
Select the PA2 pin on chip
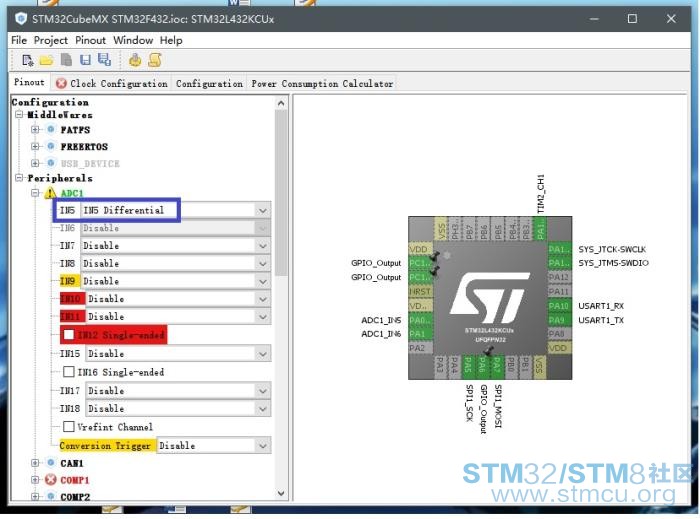click(x=421, y=348)
